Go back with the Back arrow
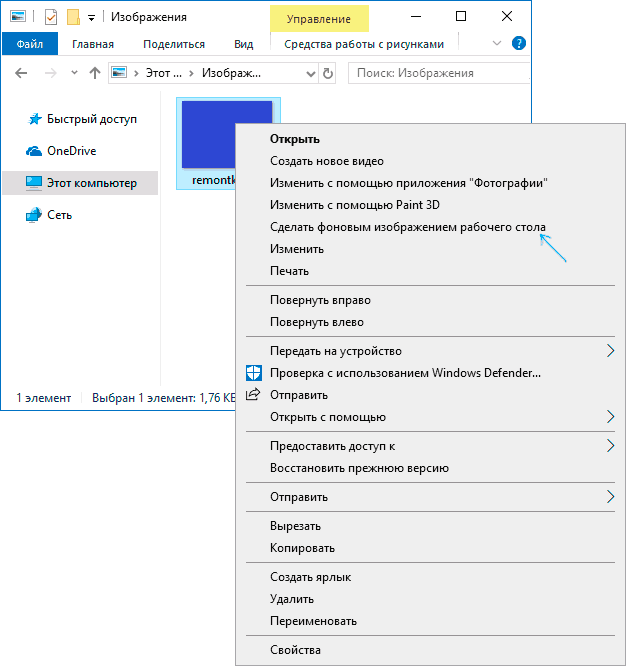This screenshot has width=626, height=666. [22, 73]
